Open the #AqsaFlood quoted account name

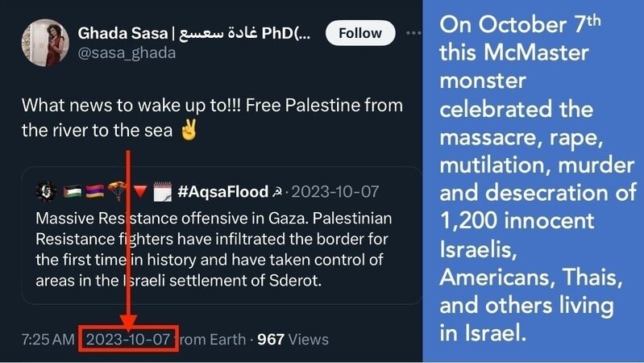click(x=222, y=193)
